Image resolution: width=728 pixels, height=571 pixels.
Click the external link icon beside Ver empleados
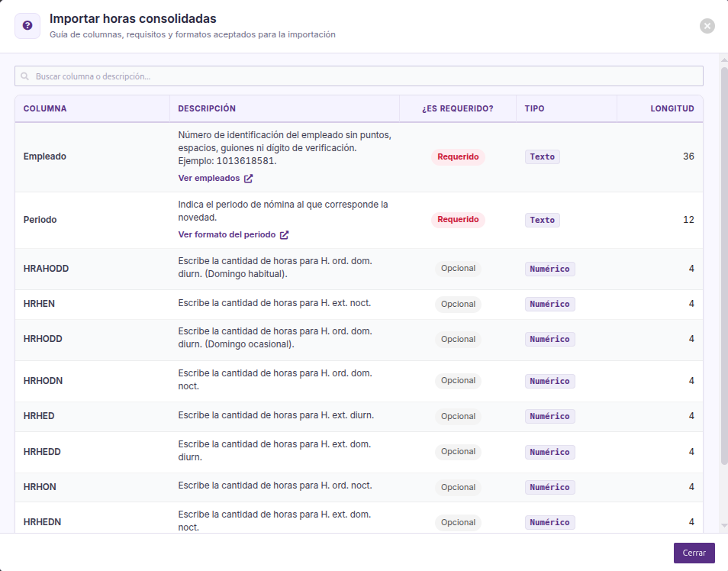[249, 179]
